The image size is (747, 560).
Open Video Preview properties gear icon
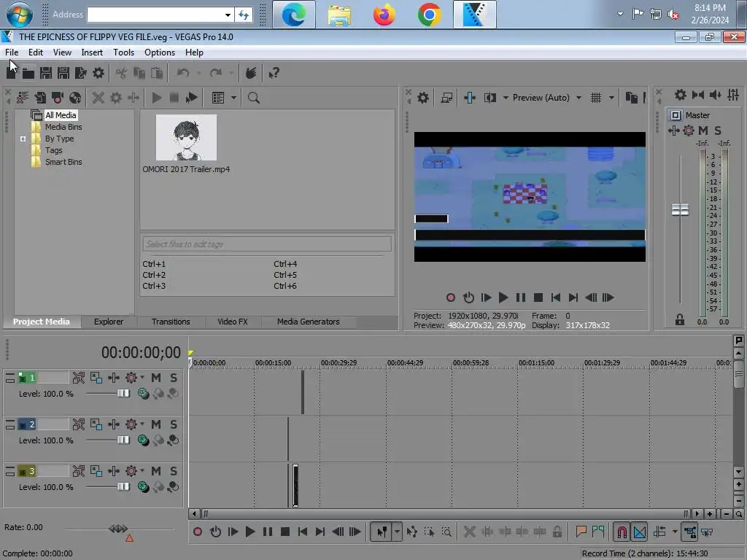coord(422,98)
